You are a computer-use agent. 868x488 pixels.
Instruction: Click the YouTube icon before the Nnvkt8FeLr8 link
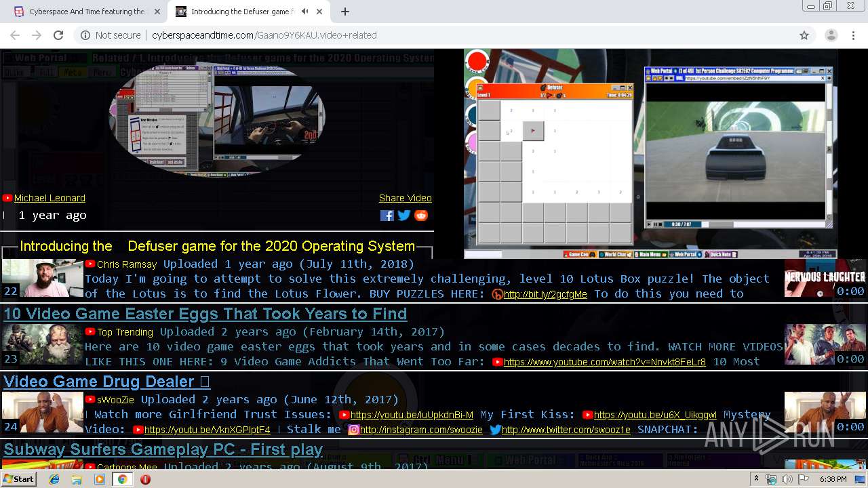coord(497,362)
